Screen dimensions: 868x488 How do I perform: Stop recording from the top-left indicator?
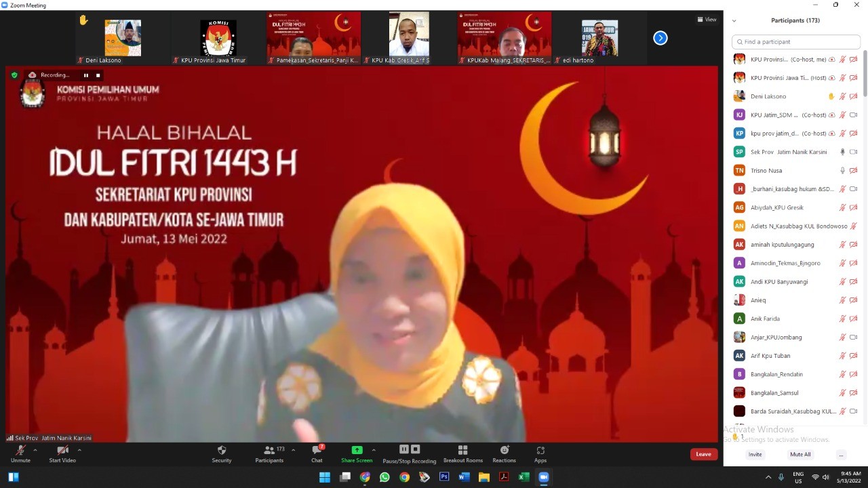coord(98,75)
